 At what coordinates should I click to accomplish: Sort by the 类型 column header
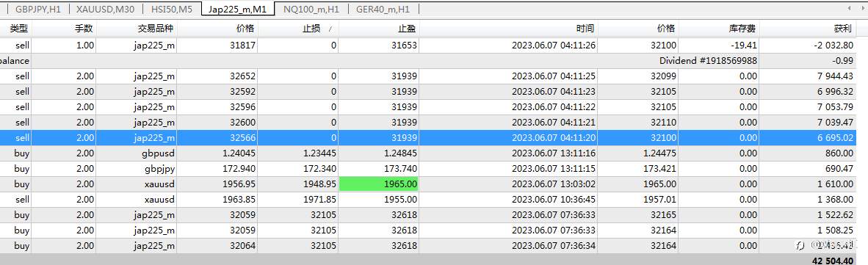click(19, 28)
